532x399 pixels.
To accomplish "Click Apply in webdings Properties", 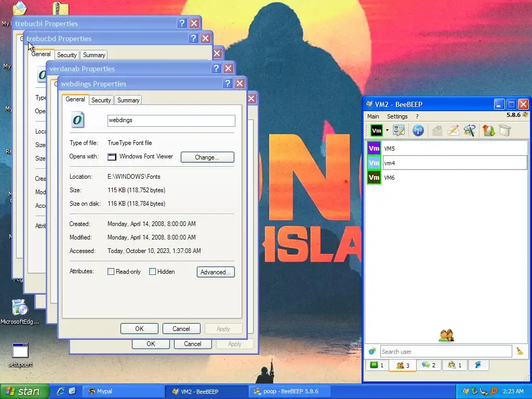I will tap(223, 328).
